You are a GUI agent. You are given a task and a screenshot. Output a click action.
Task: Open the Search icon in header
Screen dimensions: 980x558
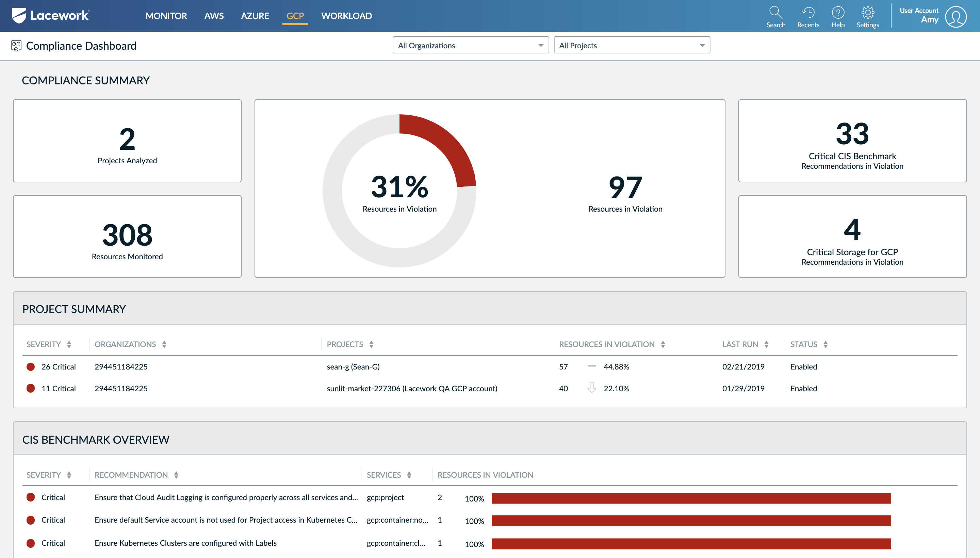[775, 13]
